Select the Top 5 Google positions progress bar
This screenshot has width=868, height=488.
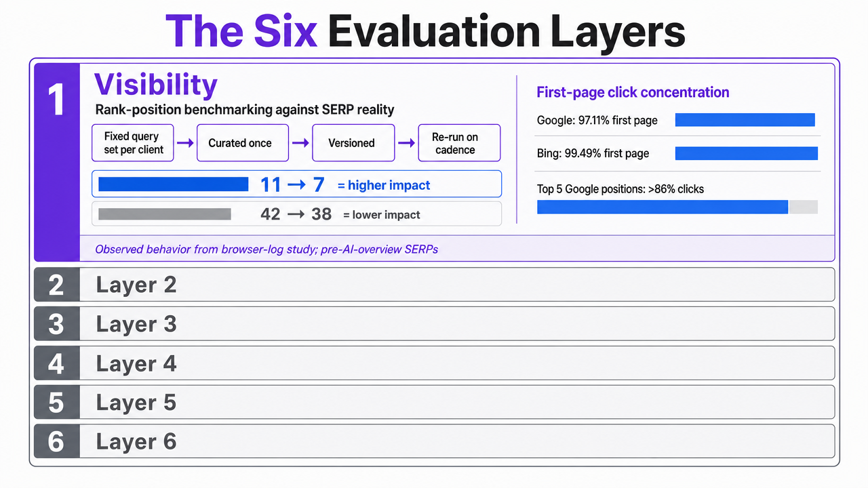click(677, 207)
